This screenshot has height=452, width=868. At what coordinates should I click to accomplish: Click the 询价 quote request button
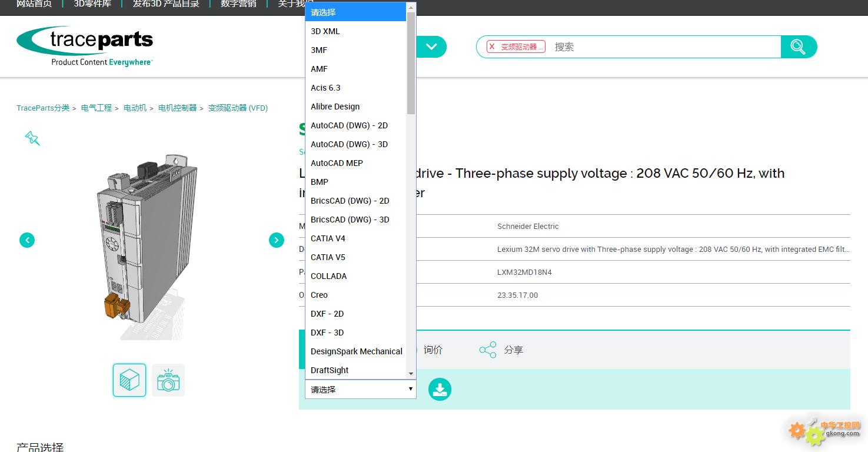point(433,350)
